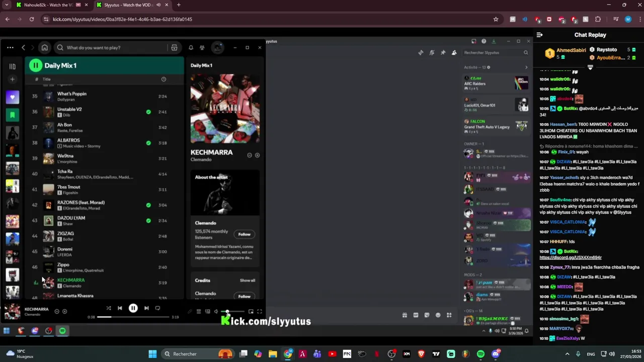Show all credits

(247, 281)
